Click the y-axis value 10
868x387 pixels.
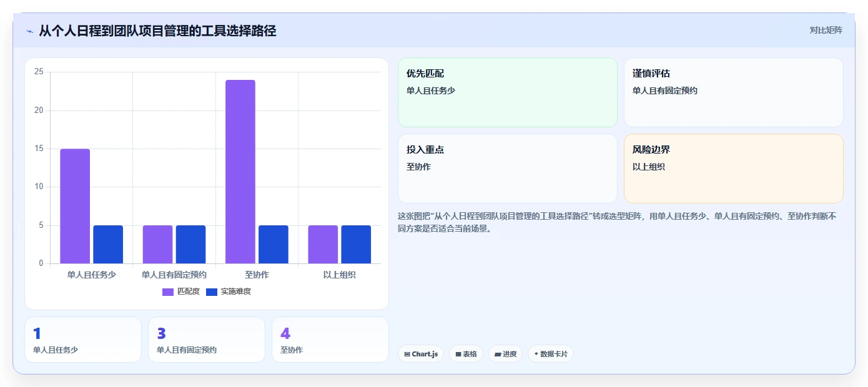click(39, 187)
